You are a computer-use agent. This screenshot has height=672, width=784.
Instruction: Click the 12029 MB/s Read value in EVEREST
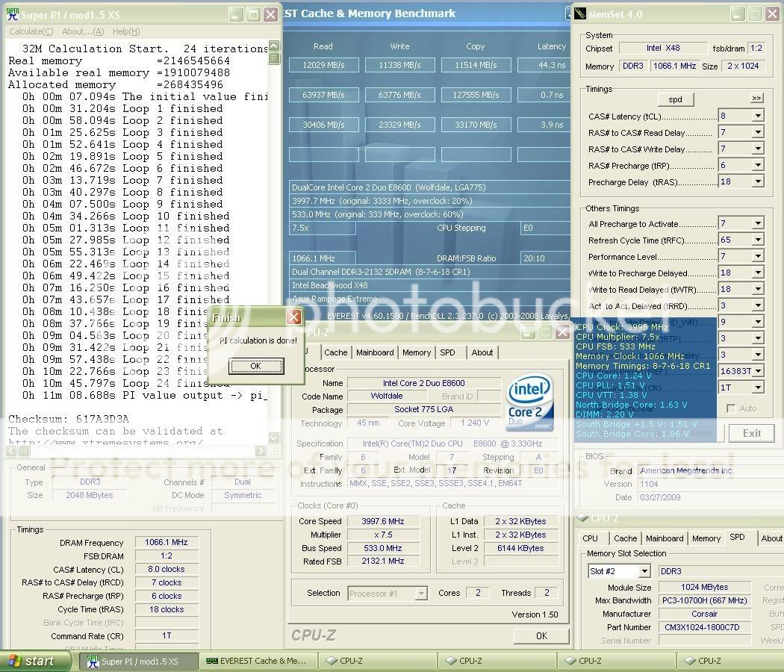[x=323, y=65]
